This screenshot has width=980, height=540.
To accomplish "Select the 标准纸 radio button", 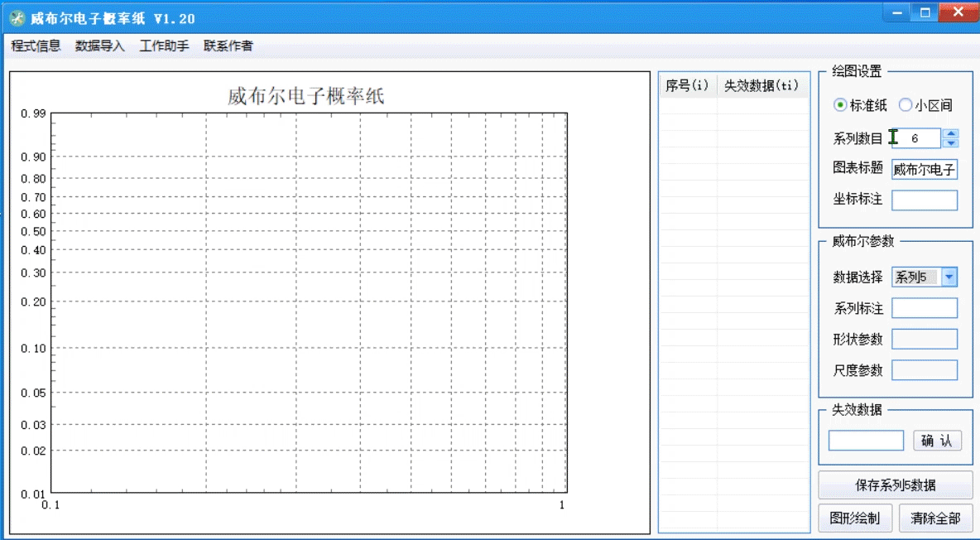I will [x=840, y=105].
